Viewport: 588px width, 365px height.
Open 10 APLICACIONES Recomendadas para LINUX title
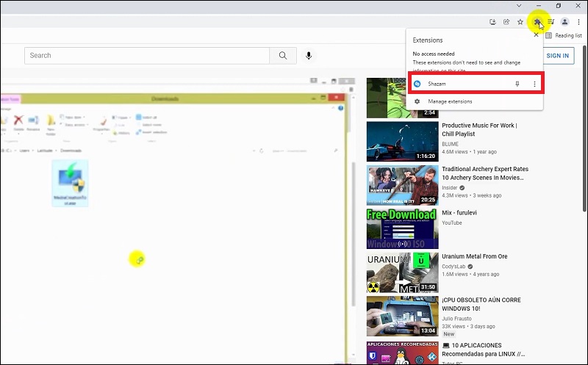(483, 350)
